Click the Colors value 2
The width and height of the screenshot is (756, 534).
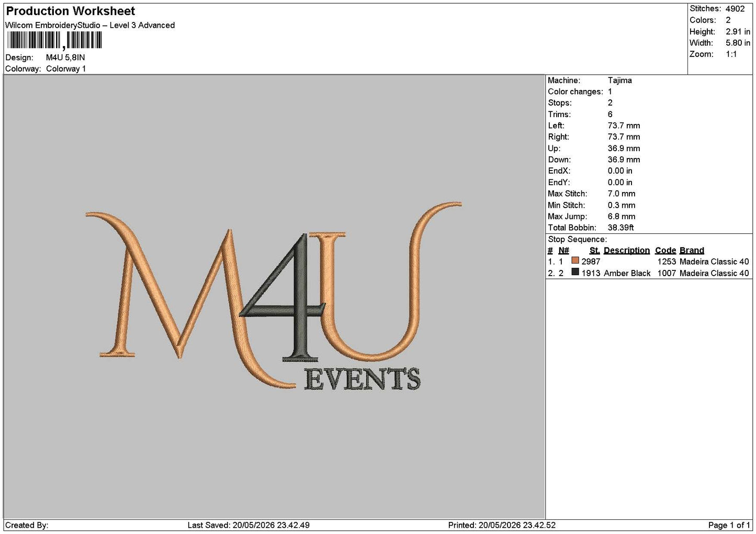(x=728, y=20)
